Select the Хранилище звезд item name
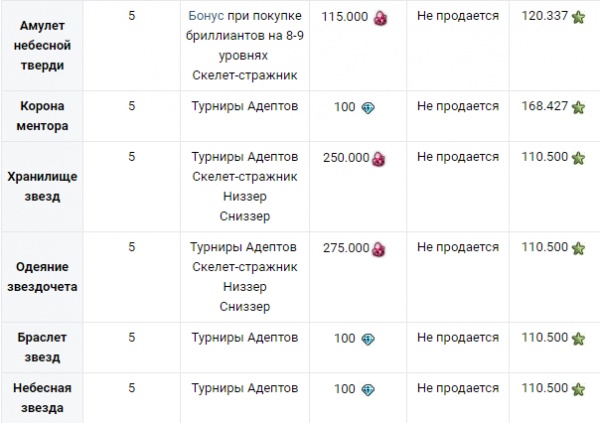The image size is (600, 423). click(42, 186)
